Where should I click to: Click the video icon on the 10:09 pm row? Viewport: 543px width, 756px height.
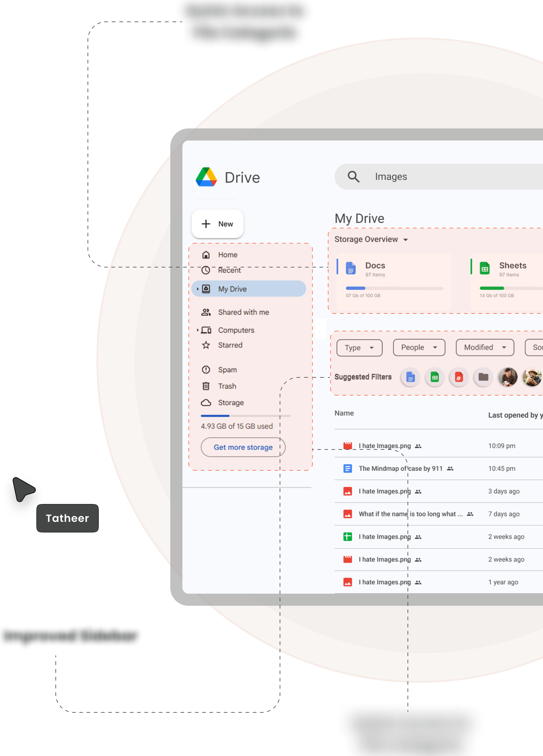point(348,446)
